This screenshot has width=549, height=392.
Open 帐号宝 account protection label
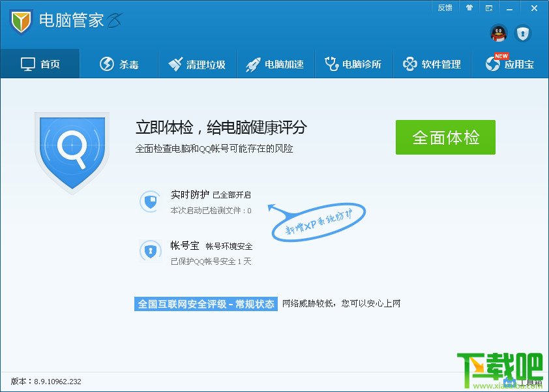pos(185,245)
